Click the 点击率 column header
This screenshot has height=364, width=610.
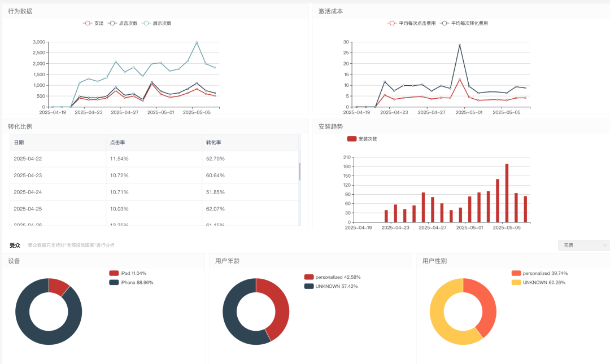[117, 143]
